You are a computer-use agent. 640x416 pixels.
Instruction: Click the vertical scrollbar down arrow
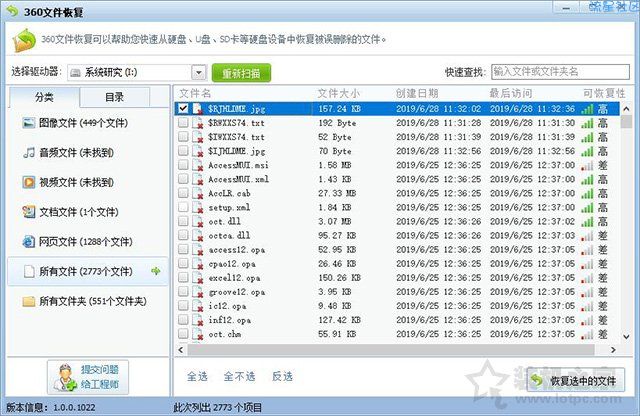[626, 336]
